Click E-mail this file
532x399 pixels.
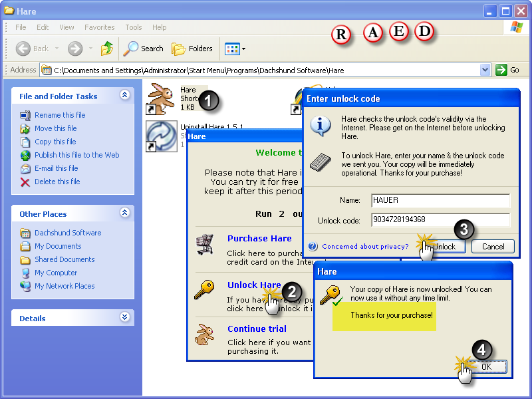(x=57, y=168)
